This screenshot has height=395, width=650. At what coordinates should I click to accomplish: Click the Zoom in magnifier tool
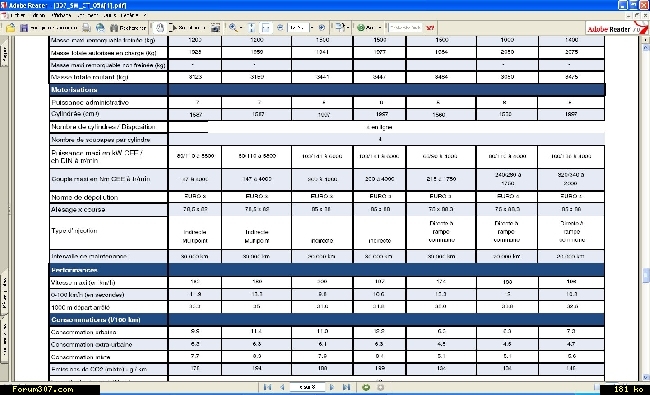click(x=233, y=28)
